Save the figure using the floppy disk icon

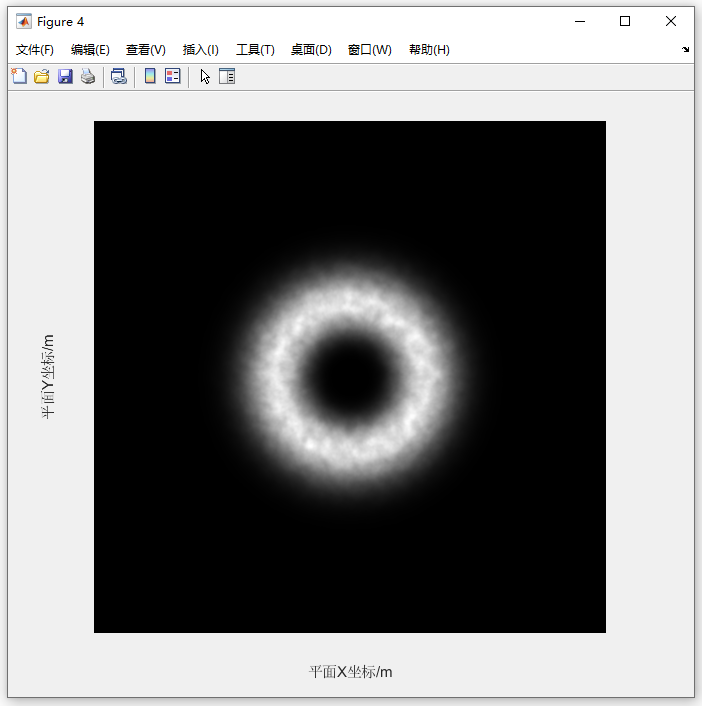(x=65, y=76)
